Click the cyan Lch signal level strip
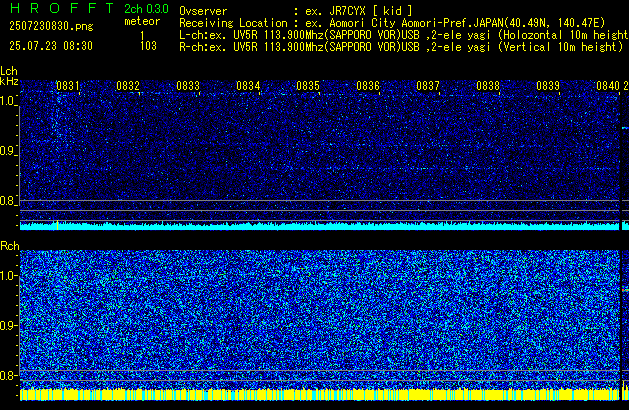 [319, 226]
